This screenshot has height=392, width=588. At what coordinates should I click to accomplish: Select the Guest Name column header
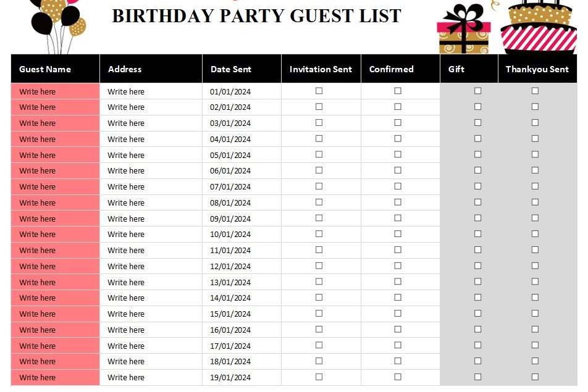[x=45, y=69]
